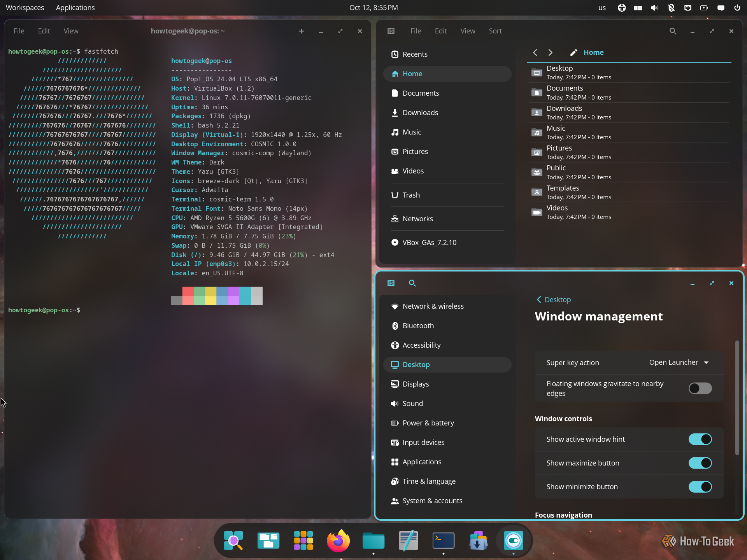Open a new terminal tab with plus icon
Image resolution: width=747 pixels, height=560 pixels.
(x=302, y=31)
